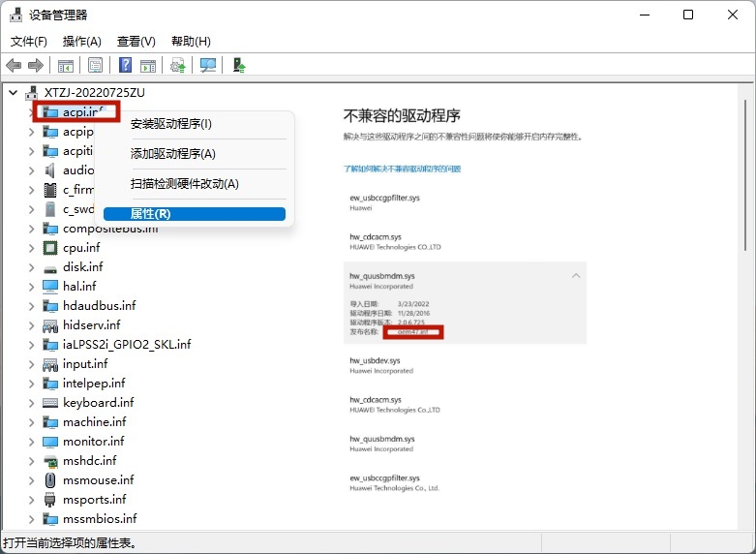Choose 安装驱动程序(I) from context menu
The height and width of the screenshot is (554, 756).
pyautogui.click(x=195, y=124)
